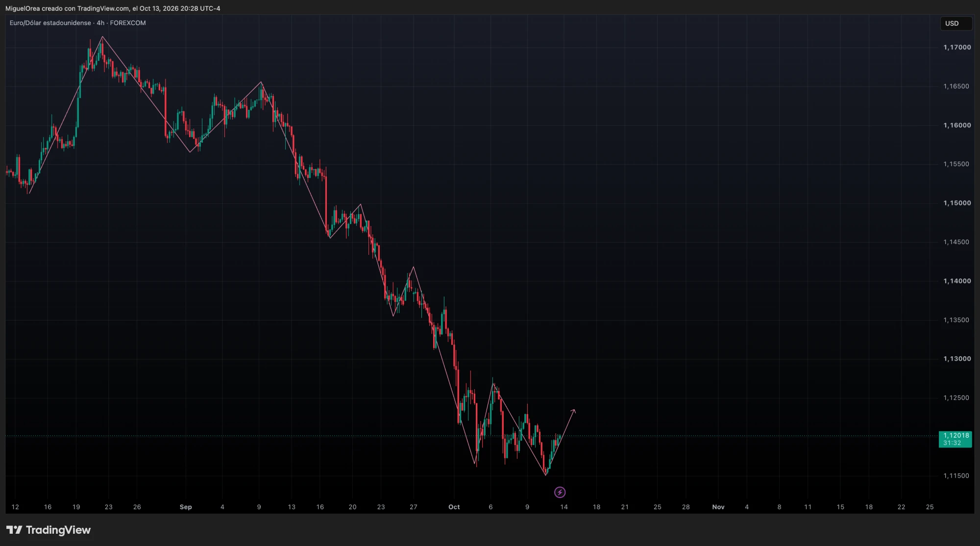The height and width of the screenshot is (546, 980).
Task: Click the 27 date label on time axis
Action: [414, 507]
